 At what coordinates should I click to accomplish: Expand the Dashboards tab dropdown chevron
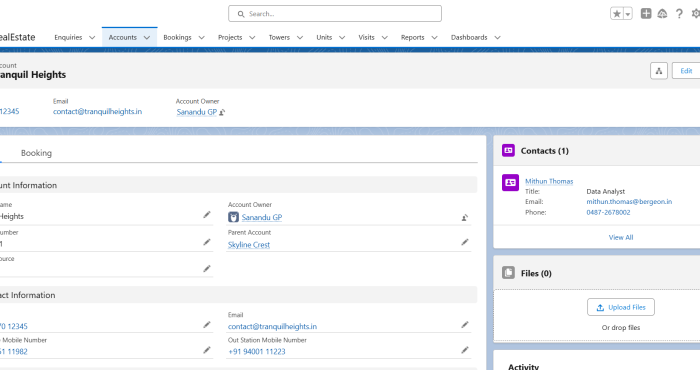pyautogui.click(x=497, y=37)
